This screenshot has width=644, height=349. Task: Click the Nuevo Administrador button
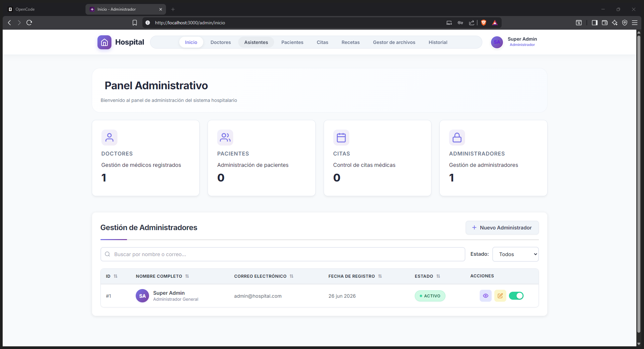[502, 227]
